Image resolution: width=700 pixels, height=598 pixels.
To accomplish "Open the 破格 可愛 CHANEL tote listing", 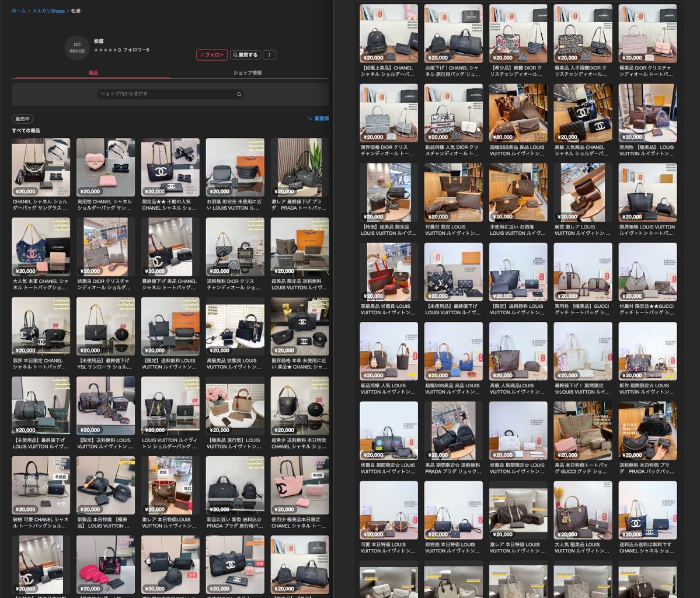I will (41, 485).
